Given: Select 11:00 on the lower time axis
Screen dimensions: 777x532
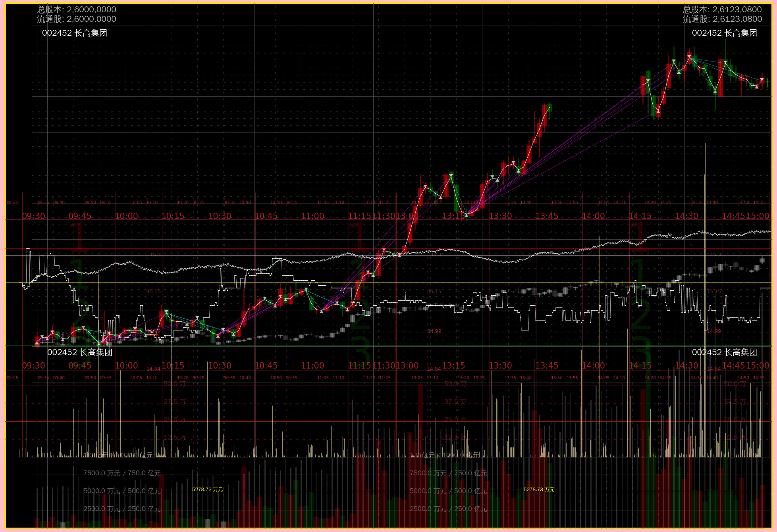Looking at the screenshot, I should (312, 365).
